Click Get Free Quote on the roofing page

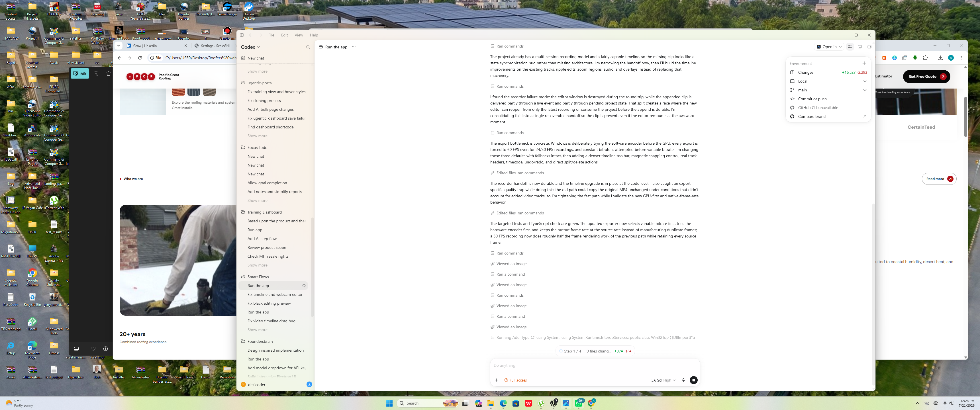tap(926, 76)
